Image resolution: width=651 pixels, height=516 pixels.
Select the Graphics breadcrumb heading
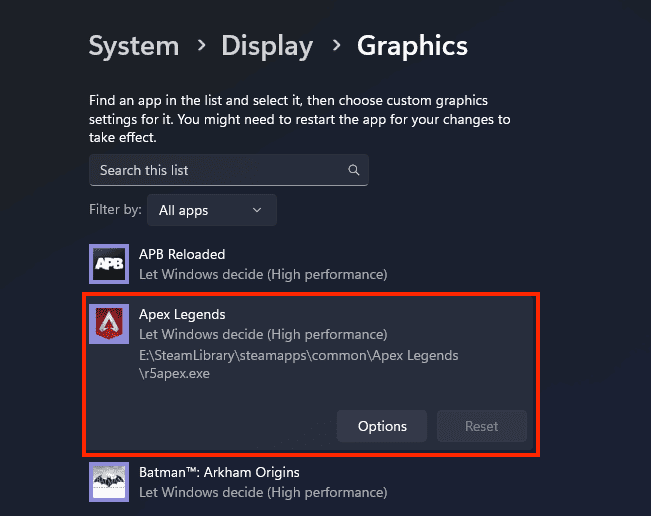[412, 46]
